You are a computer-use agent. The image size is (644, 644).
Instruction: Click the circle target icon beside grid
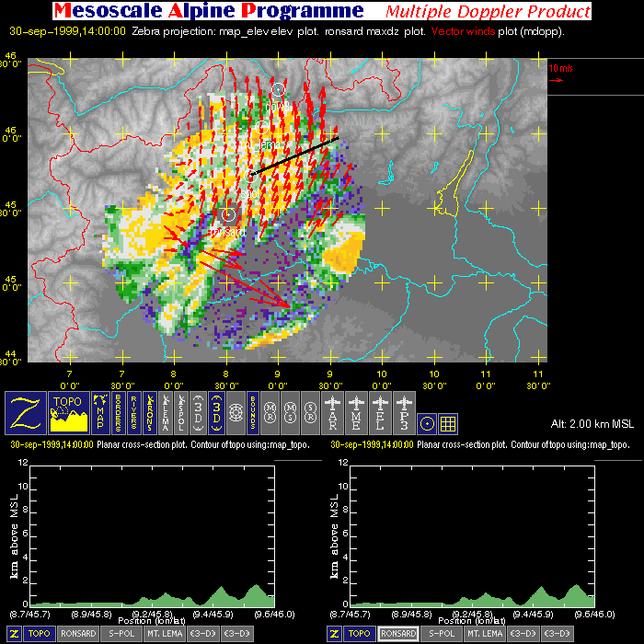pos(427,423)
